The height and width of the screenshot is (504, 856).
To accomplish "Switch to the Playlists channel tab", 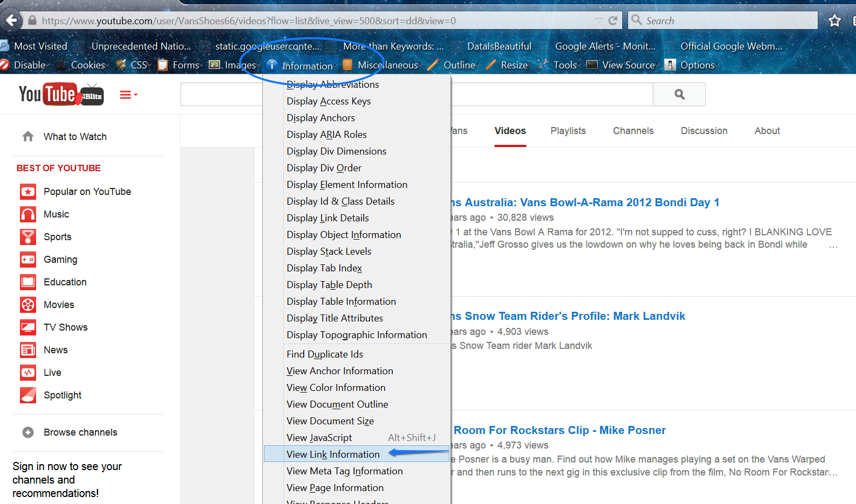I will click(x=568, y=131).
